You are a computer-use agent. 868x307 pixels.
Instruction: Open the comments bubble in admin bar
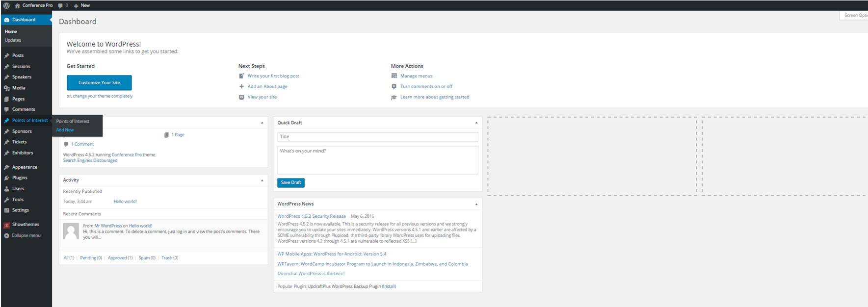point(60,6)
